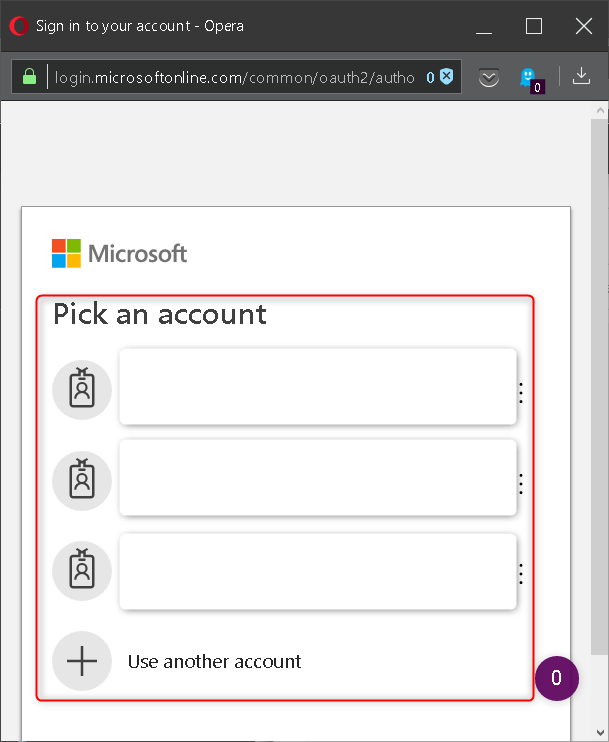Open the second account's three-dot menu
The height and width of the screenshot is (742, 609).
521,484
